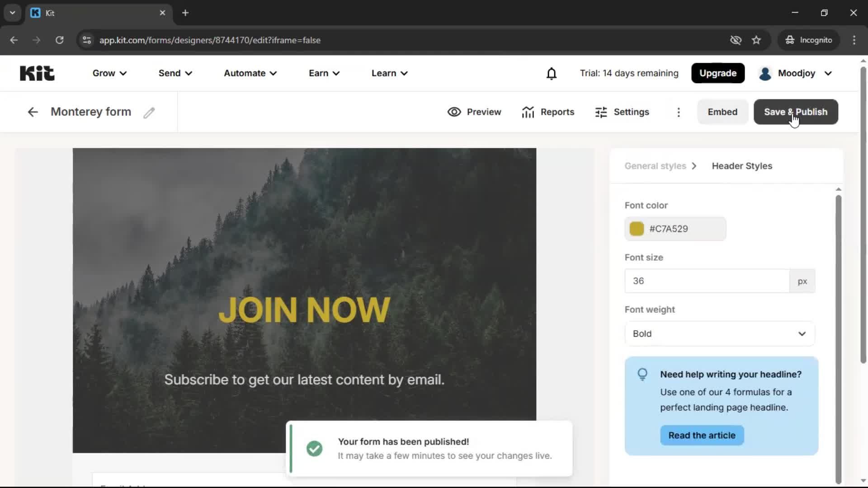Switch to the Learn menu
Image resolution: width=868 pixels, height=488 pixels.
[389, 73]
